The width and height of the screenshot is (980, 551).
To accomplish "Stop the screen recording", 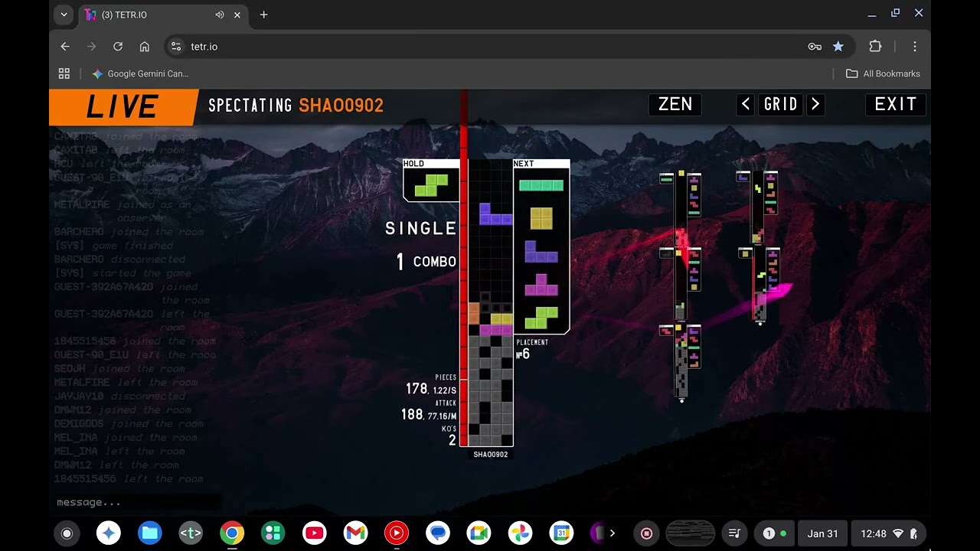I will tap(646, 533).
